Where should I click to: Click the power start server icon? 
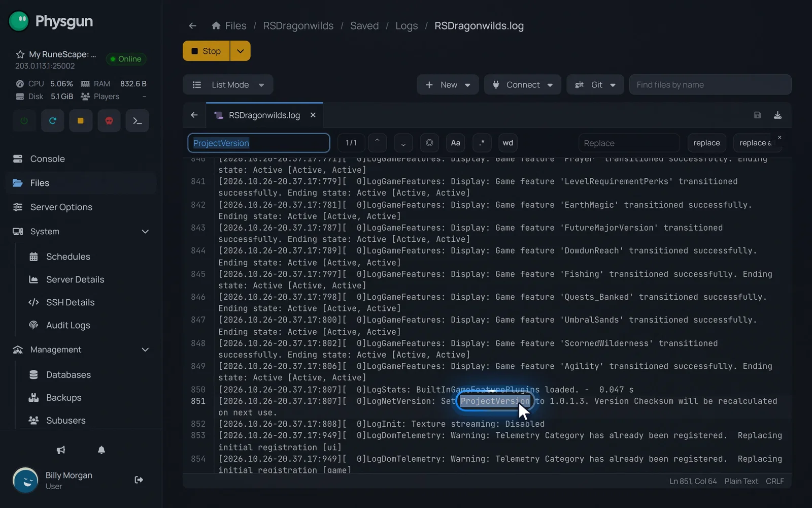coord(24,121)
